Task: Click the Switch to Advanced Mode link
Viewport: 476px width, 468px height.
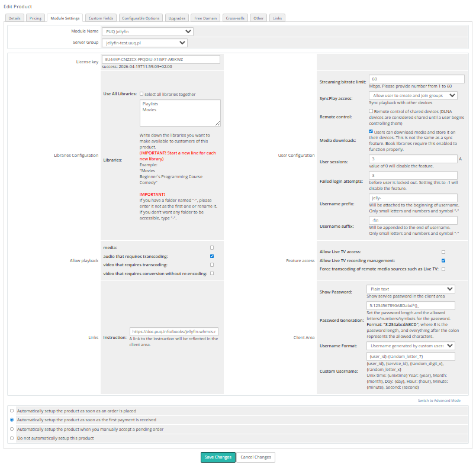Action: [439, 401]
